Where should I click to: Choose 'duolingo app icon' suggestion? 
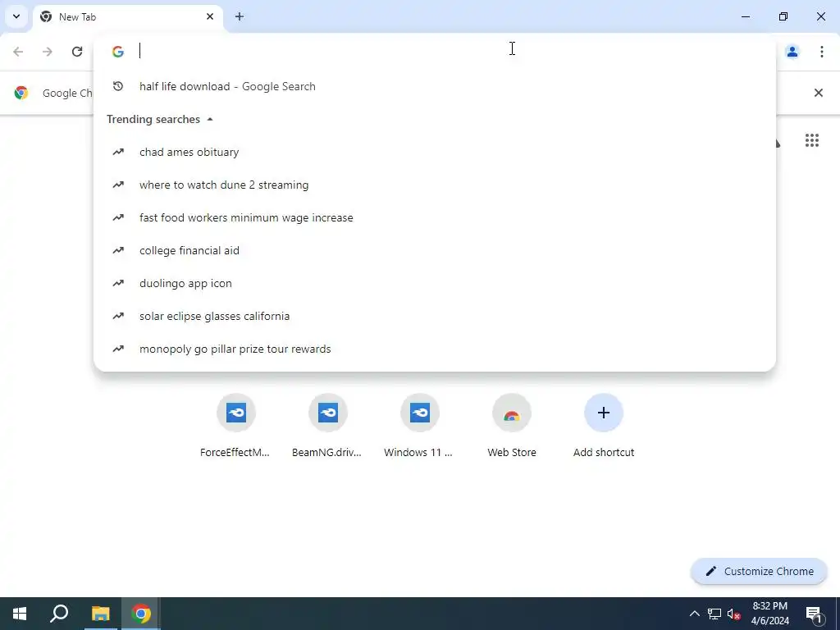(x=435, y=283)
